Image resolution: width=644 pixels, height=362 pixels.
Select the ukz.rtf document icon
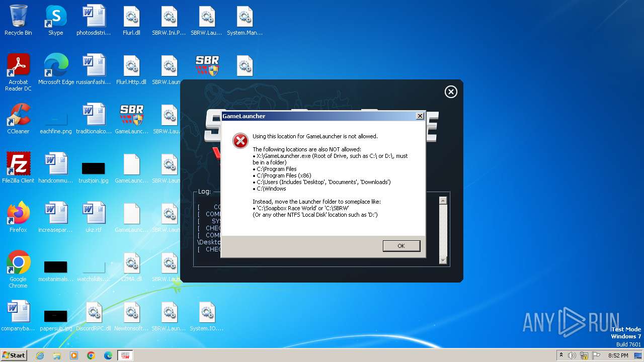coord(94,217)
